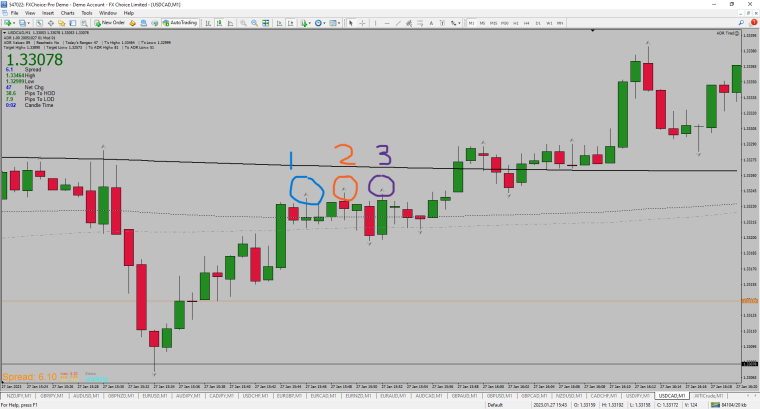Viewport: 760px width, 409px height.
Task: Switch to the EURUSD,M1 chart tab
Action: click(155, 396)
